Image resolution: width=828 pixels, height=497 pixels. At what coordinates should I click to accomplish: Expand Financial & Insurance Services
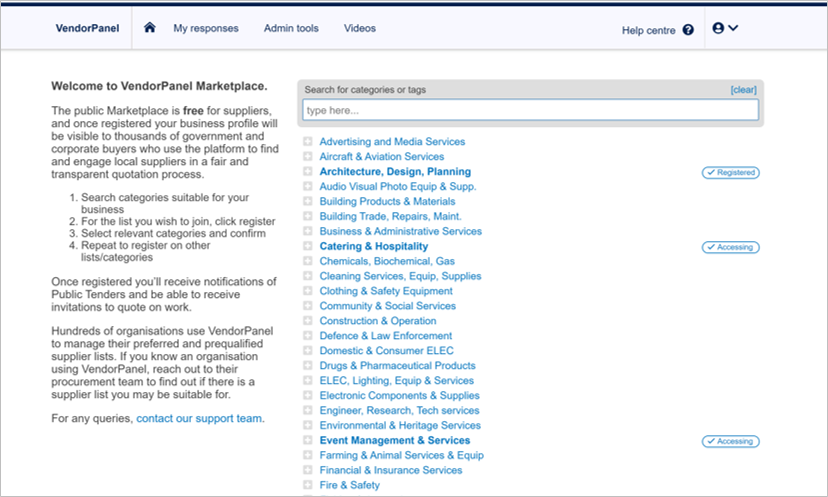[x=308, y=470]
